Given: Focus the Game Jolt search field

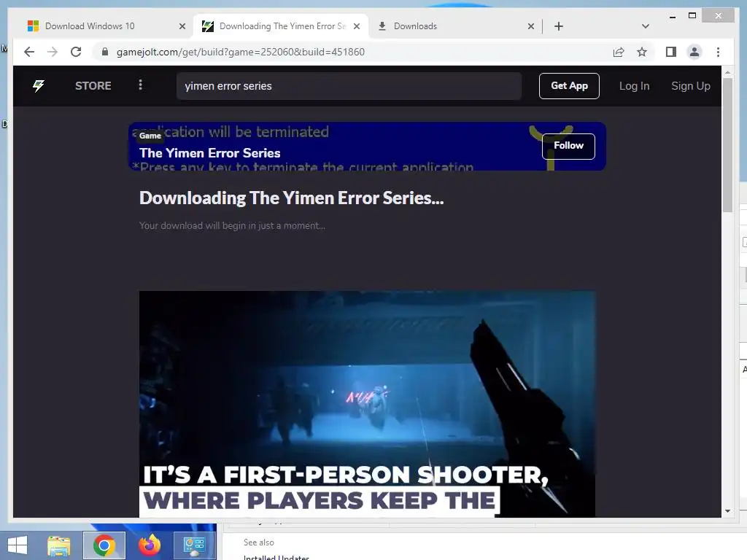Looking at the screenshot, I should (349, 86).
